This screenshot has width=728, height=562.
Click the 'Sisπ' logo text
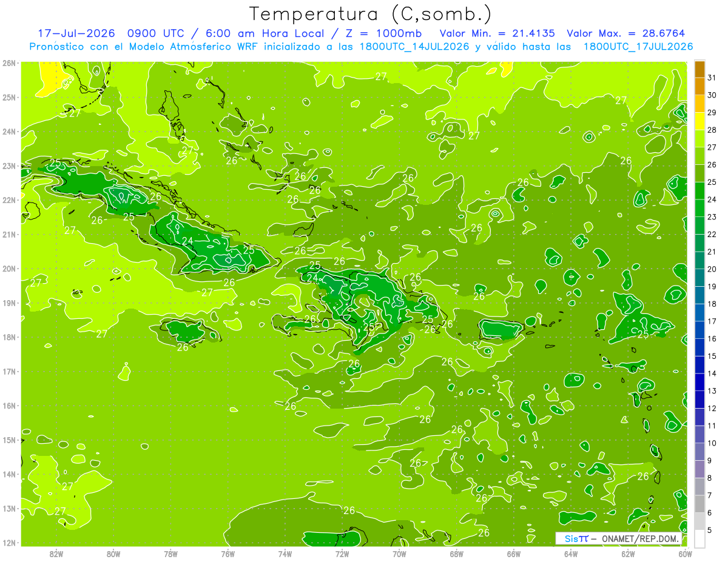click(x=576, y=538)
